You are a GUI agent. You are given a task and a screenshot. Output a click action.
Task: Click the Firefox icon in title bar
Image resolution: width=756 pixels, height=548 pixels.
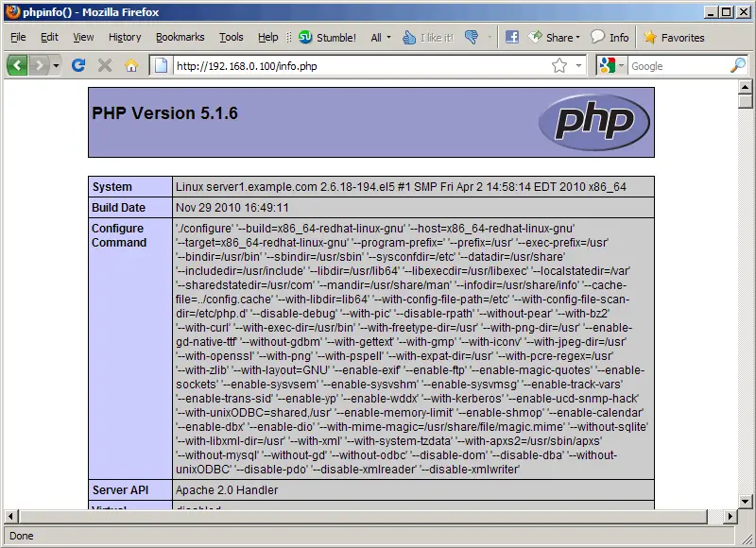tap(12, 11)
